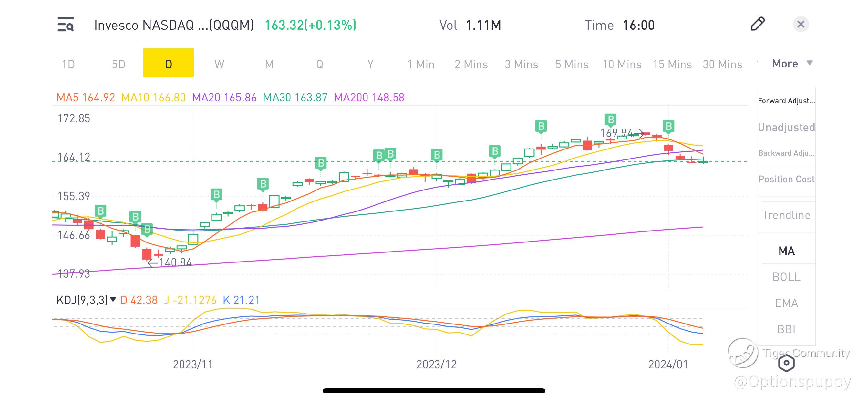Open the KDJ(9,3,3) indicator dropdown arrow

pos(113,299)
